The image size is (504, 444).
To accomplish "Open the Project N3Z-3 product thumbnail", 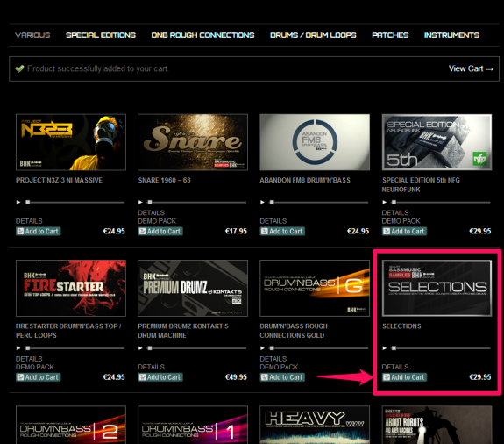I will point(71,142).
